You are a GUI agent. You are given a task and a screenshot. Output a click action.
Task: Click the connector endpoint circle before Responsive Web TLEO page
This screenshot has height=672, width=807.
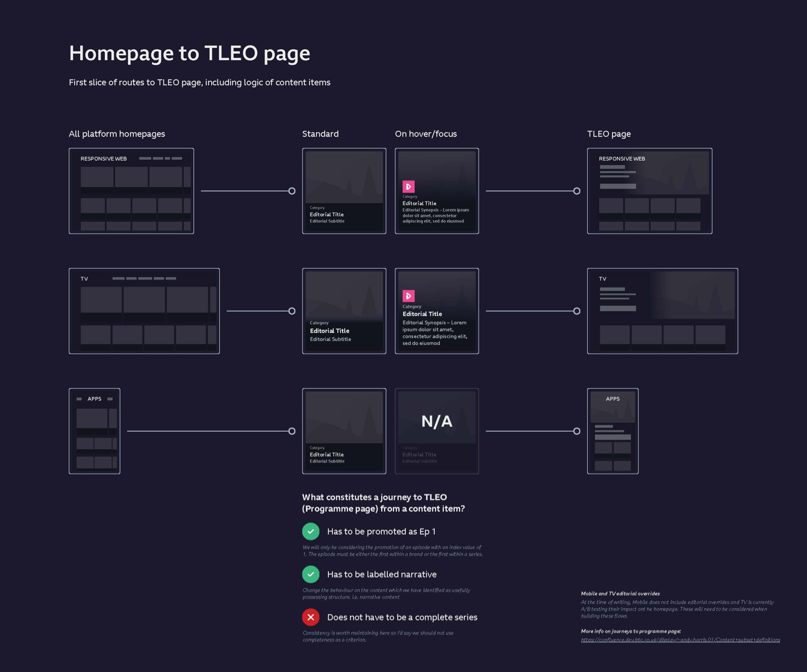(x=577, y=191)
